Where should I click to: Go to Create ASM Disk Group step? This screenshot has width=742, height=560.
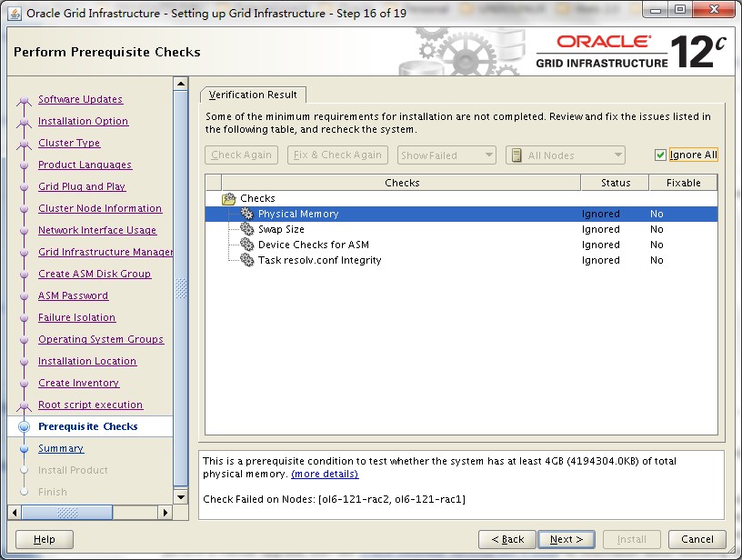[x=95, y=274]
